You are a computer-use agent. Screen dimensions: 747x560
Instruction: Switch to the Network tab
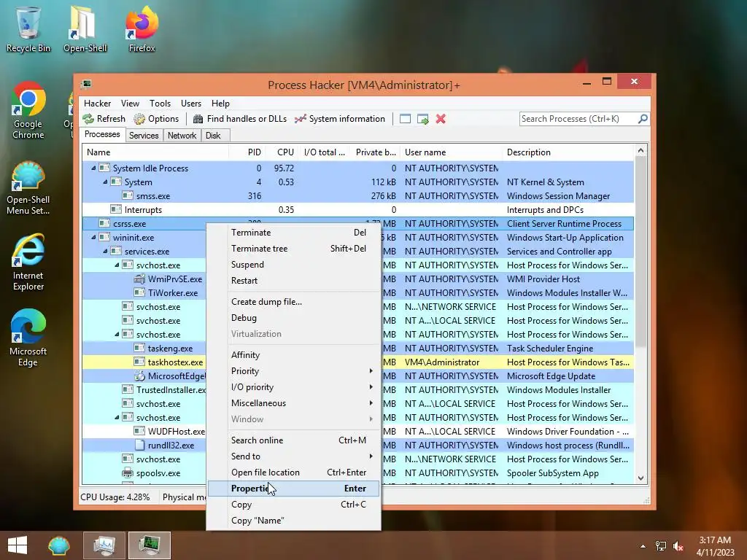182,136
